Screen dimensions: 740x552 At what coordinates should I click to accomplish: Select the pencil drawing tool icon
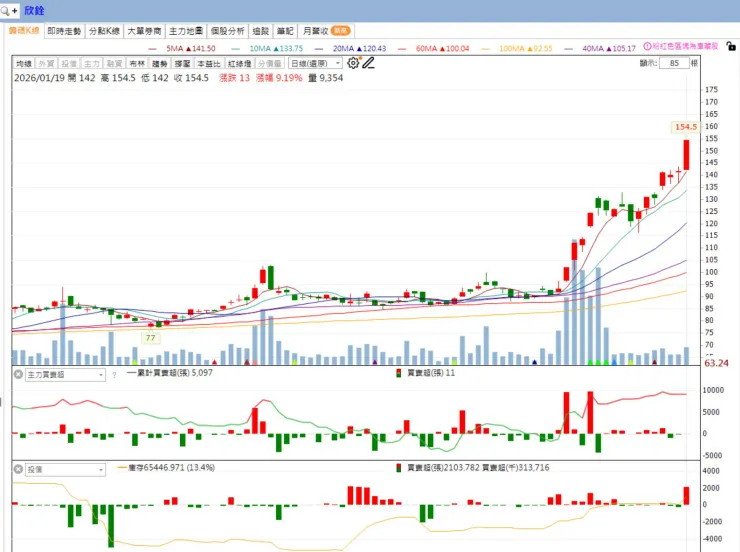(x=368, y=63)
